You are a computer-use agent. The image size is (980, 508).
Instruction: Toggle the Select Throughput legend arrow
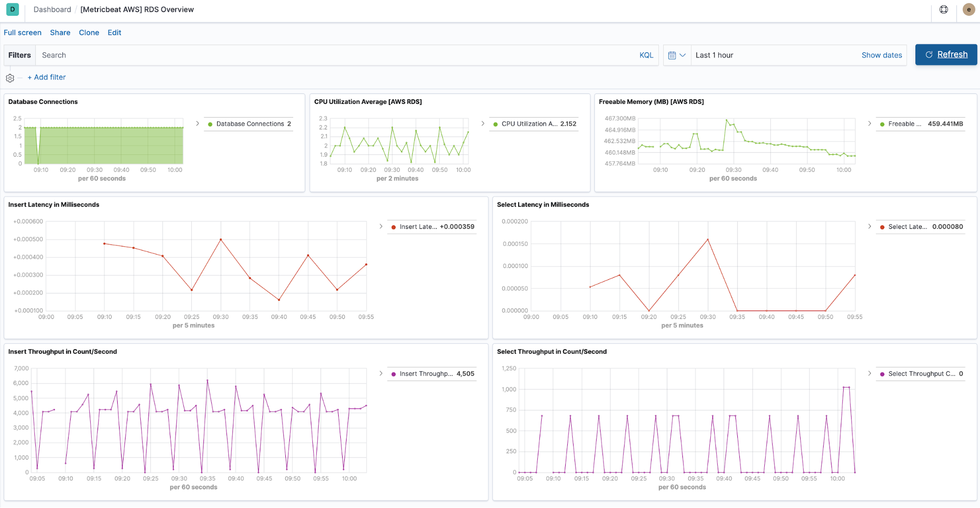click(869, 373)
